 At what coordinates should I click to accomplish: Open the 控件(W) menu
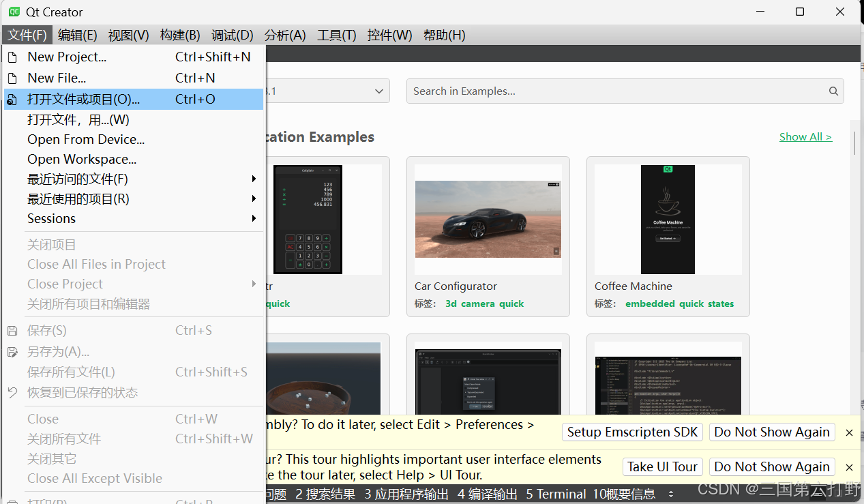pos(389,35)
